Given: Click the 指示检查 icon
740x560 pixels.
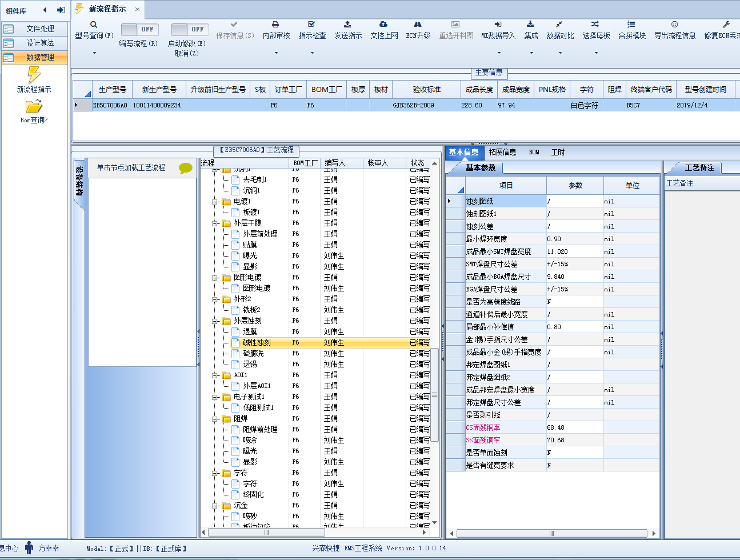Looking at the screenshot, I should [x=311, y=25].
